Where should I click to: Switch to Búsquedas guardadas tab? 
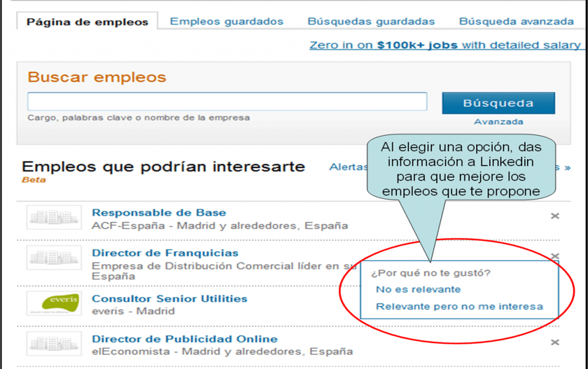pyautogui.click(x=371, y=21)
